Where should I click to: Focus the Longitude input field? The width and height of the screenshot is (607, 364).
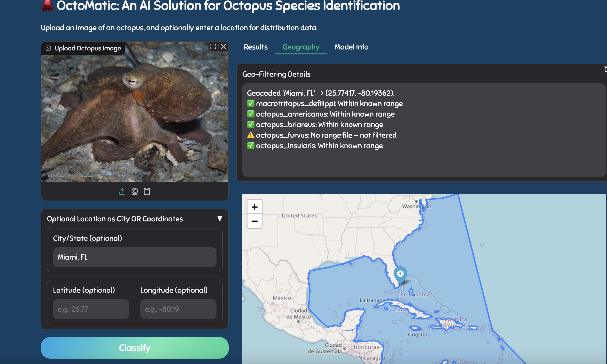pos(178,309)
